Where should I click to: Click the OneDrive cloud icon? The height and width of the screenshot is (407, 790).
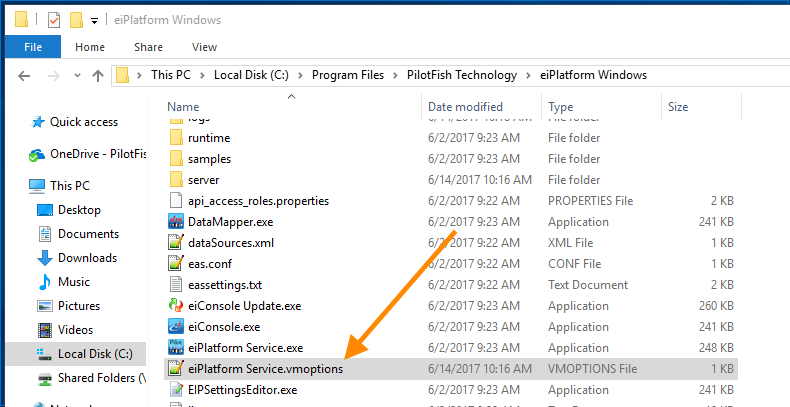click(37, 155)
